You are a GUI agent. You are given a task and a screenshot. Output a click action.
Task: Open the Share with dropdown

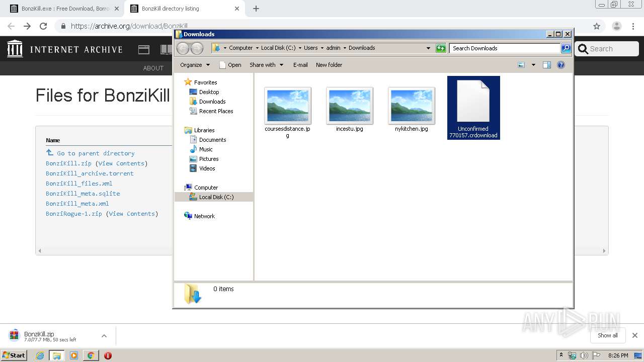[266, 65]
